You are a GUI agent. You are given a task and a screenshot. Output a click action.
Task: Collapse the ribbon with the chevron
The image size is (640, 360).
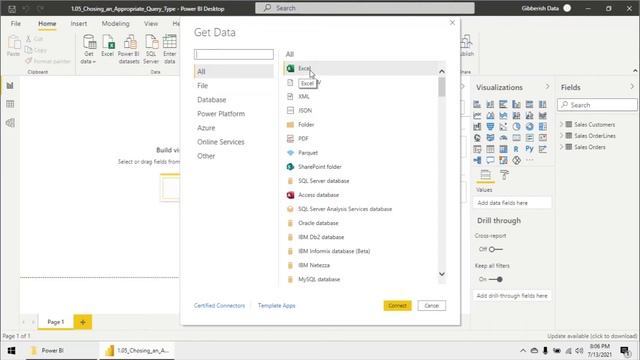[635, 71]
